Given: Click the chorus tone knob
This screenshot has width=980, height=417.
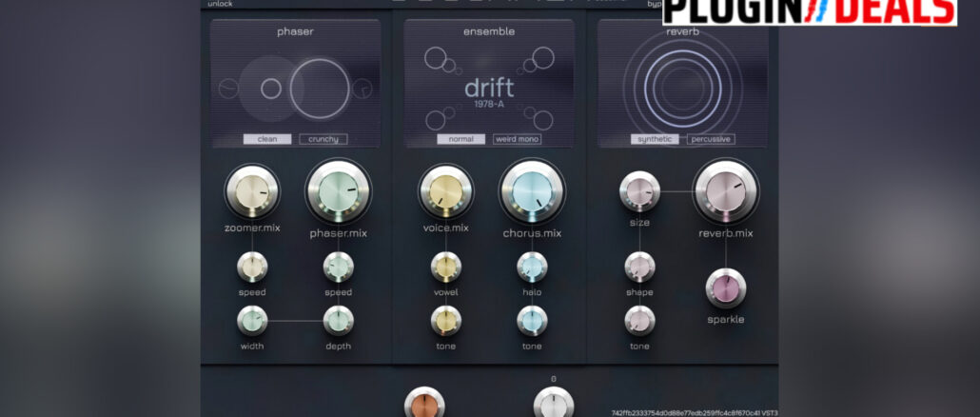Looking at the screenshot, I should [x=533, y=321].
